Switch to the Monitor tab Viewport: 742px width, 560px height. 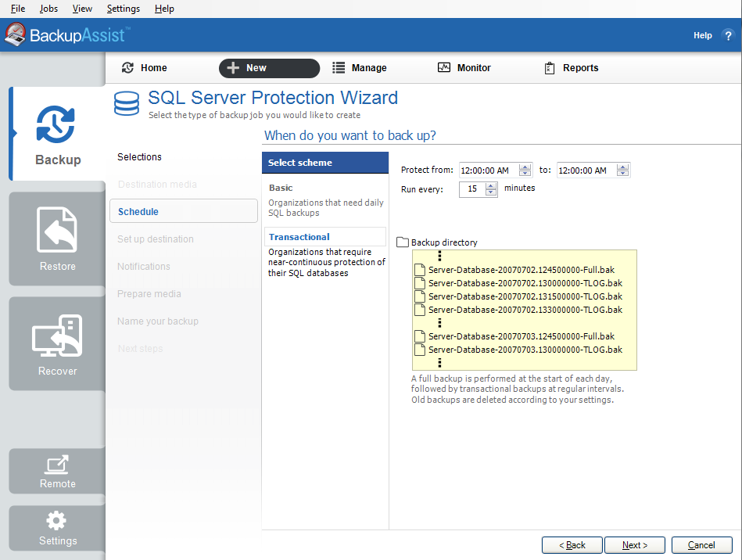pos(464,68)
